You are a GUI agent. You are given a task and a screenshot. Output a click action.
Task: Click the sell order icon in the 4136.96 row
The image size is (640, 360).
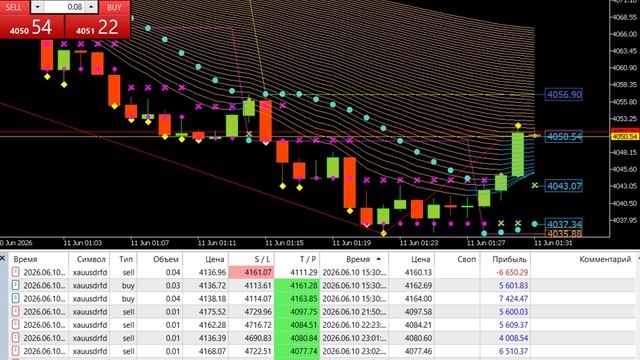click(x=16, y=272)
